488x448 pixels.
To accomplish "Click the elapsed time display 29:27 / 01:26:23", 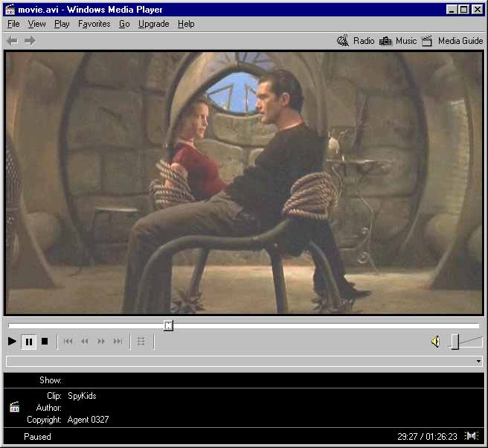I will pos(427,437).
